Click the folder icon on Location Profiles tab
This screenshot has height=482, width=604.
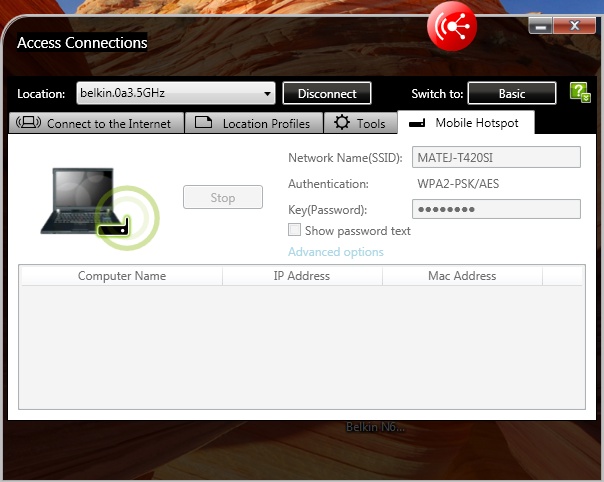click(x=204, y=123)
